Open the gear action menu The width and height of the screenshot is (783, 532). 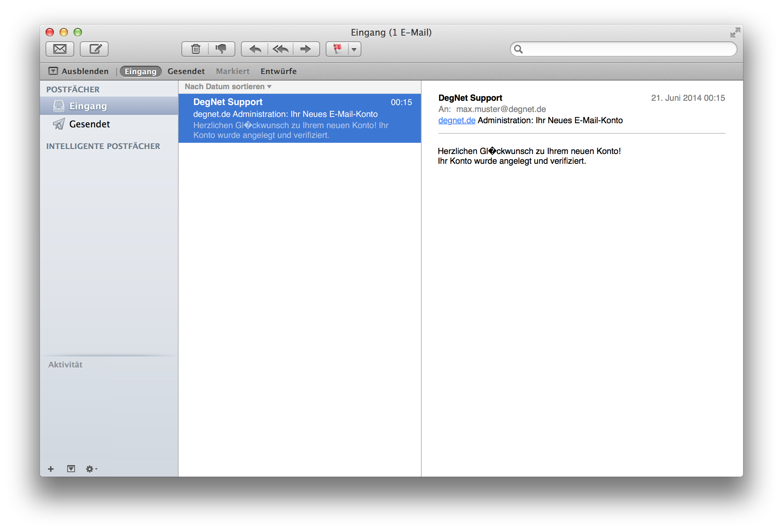91,469
